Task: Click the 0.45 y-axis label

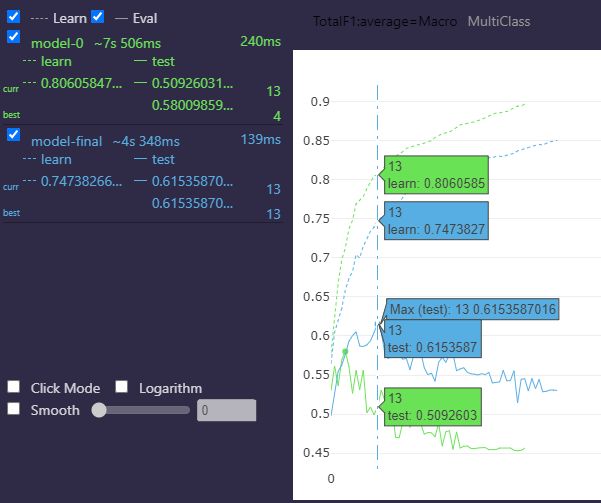Action: coord(316,452)
